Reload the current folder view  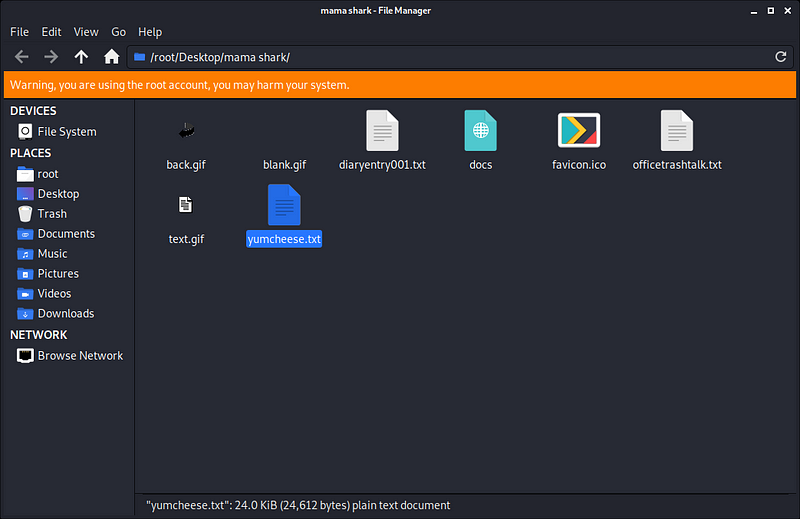pos(781,57)
